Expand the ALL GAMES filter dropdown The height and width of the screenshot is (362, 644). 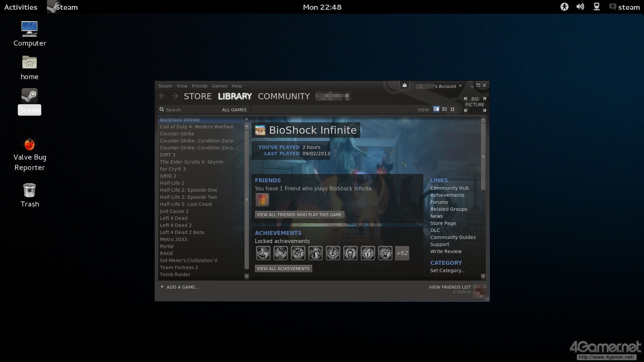(234, 110)
